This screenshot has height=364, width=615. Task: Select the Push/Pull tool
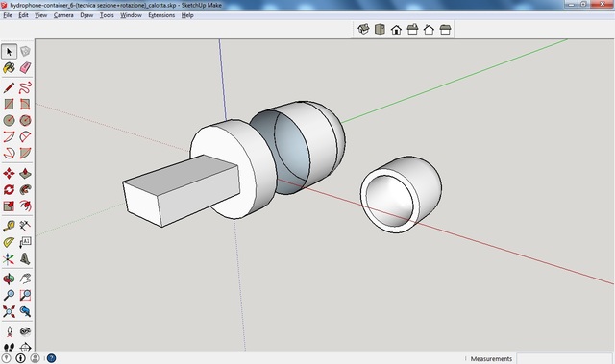pos(25,173)
